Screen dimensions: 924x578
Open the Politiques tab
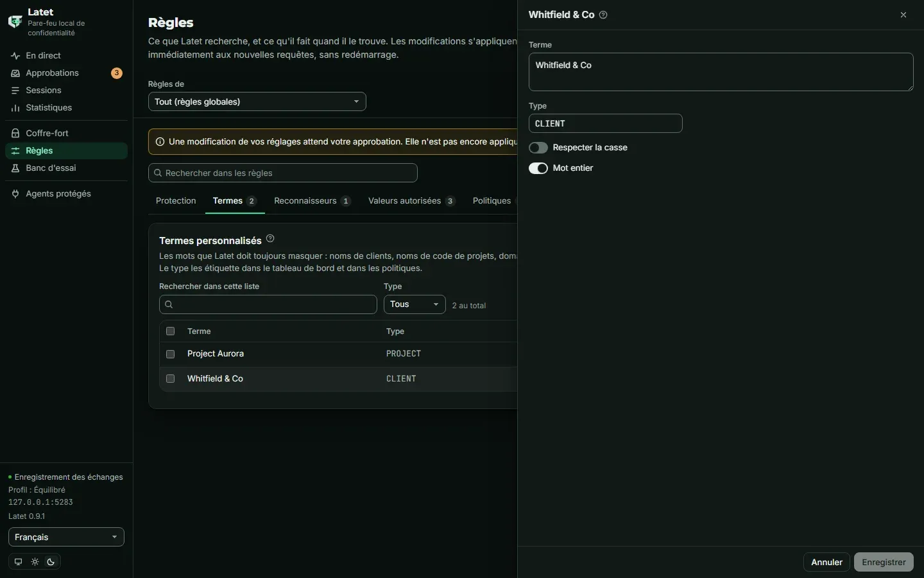click(493, 201)
